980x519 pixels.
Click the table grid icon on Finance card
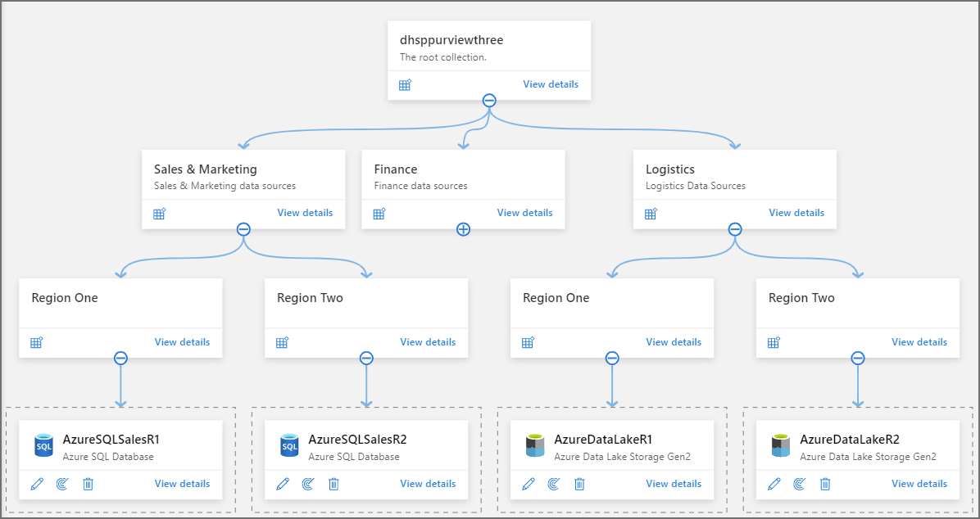pos(379,213)
